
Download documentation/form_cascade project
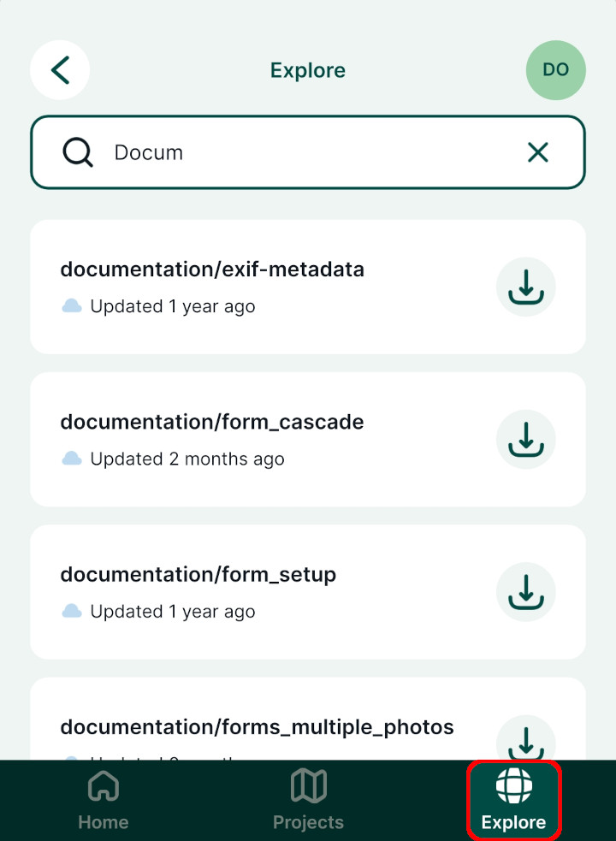pos(526,439)
